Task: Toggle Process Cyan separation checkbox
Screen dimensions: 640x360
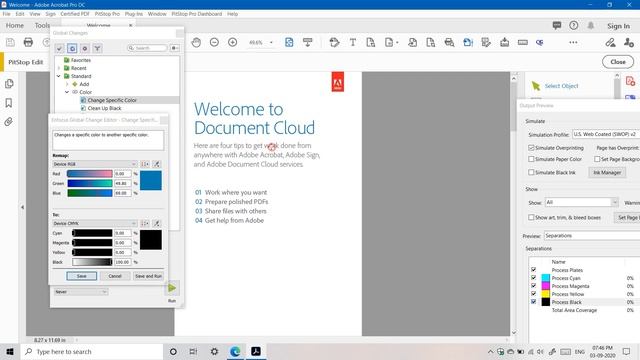Action: click(x=533, y=278)
